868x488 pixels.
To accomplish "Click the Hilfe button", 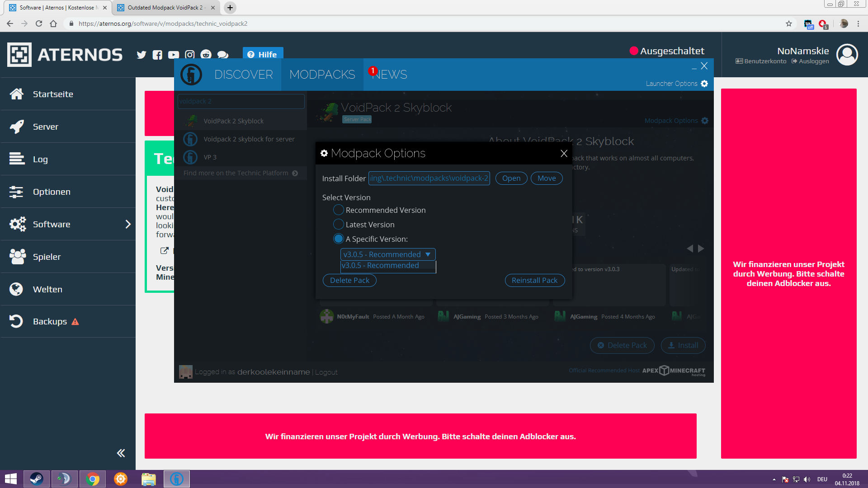I will (x=263, y=54).
